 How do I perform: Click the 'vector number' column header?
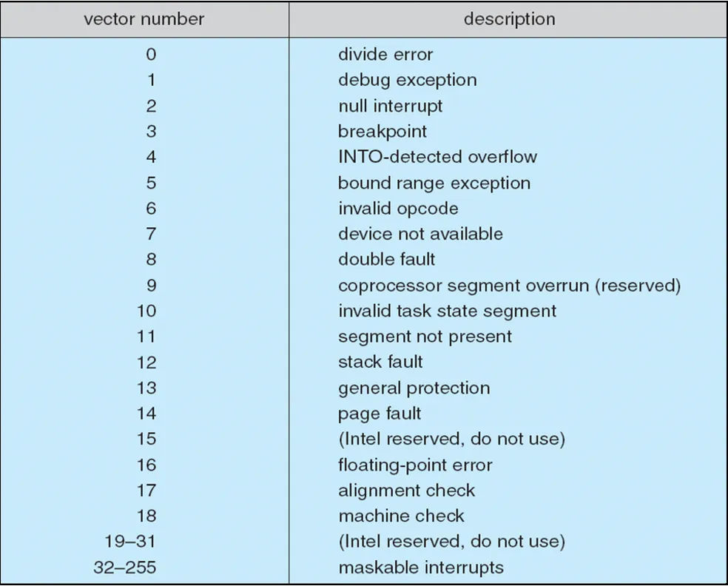(144, 19)
